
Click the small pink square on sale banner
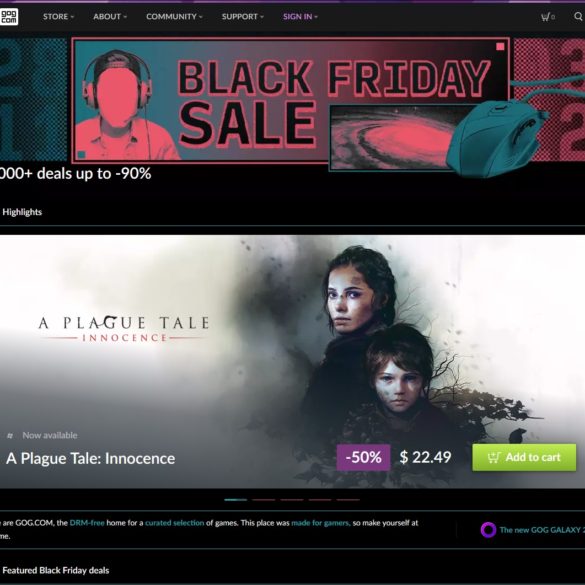pyautogui.click(x=500, y=47)
